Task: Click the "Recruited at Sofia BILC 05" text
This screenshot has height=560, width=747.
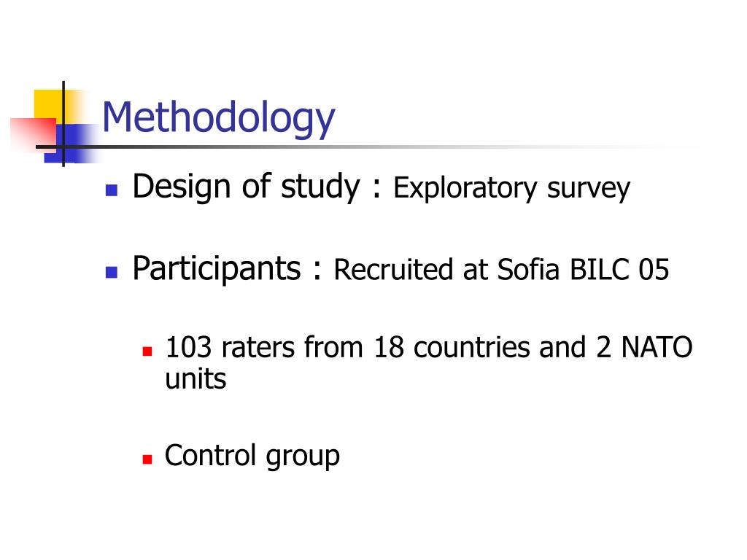Action: coord(501,270)
